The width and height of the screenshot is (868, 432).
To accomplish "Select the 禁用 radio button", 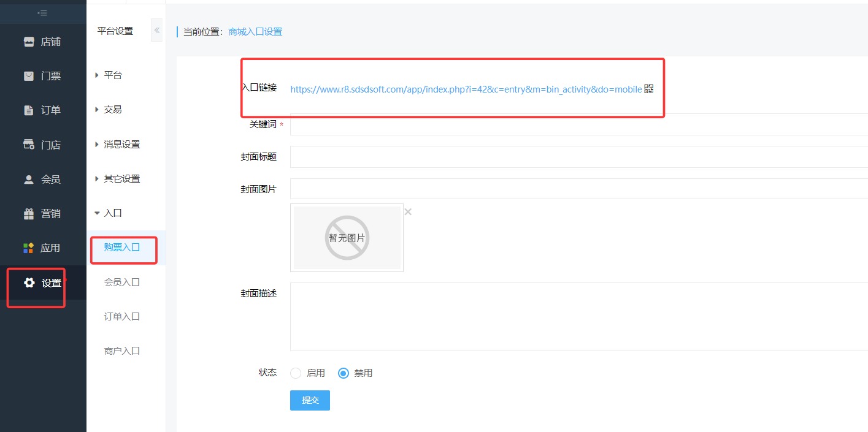I will click(x=344, y=373).
